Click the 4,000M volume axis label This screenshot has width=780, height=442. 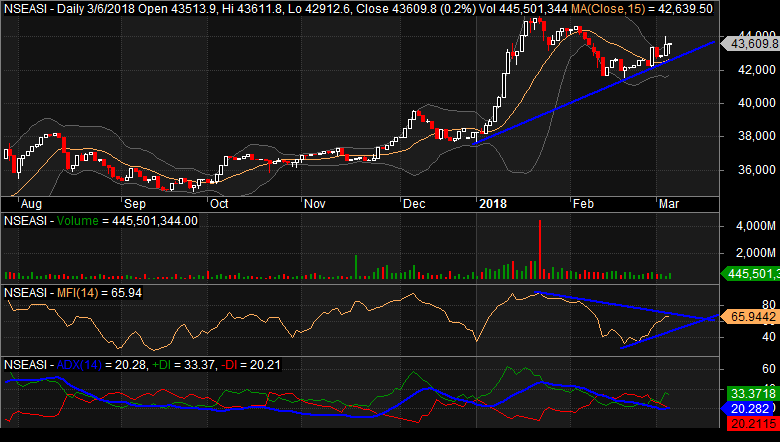756,226
